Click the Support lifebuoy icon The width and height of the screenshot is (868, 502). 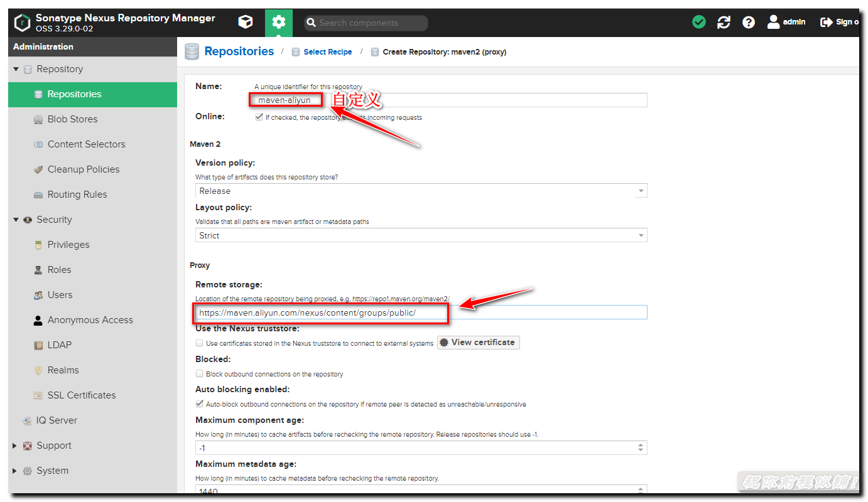pos(27,446)
